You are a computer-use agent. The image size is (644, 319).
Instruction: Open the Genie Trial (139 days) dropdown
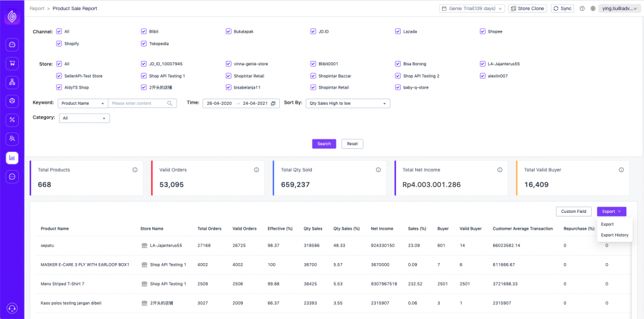[x=472, y=9]
